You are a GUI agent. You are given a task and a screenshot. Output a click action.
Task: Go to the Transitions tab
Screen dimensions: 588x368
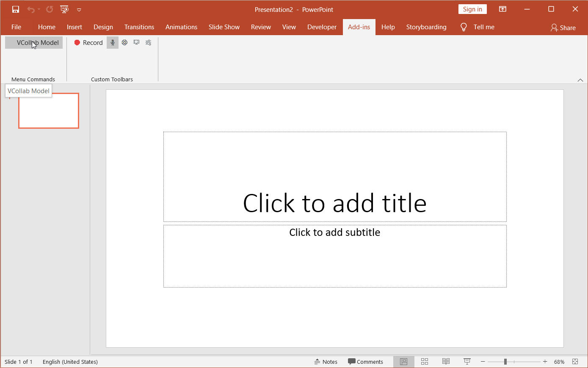tap(139, 27)
